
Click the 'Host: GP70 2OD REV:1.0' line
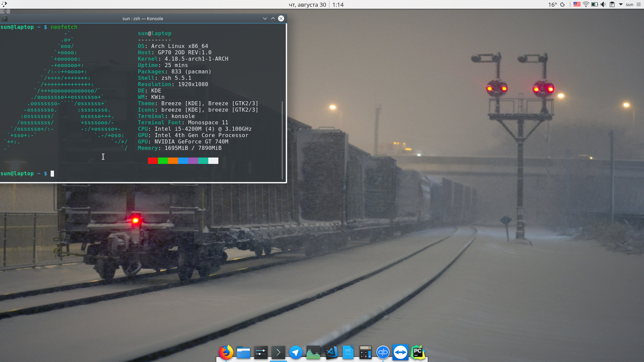point(174,52)
